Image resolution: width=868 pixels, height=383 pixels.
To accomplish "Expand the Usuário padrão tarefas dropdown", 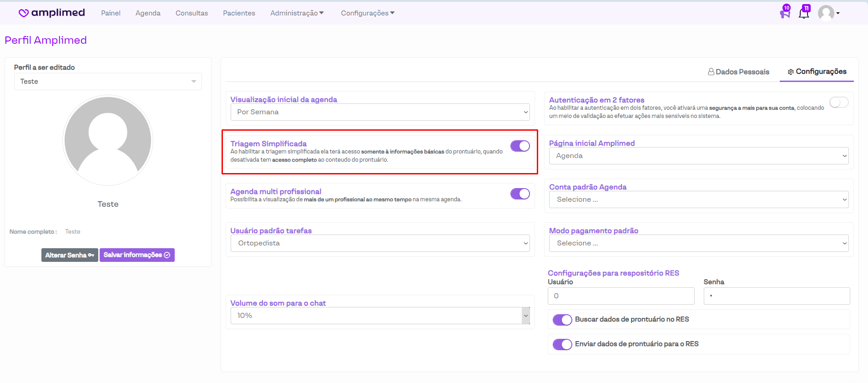I will 380,243.
